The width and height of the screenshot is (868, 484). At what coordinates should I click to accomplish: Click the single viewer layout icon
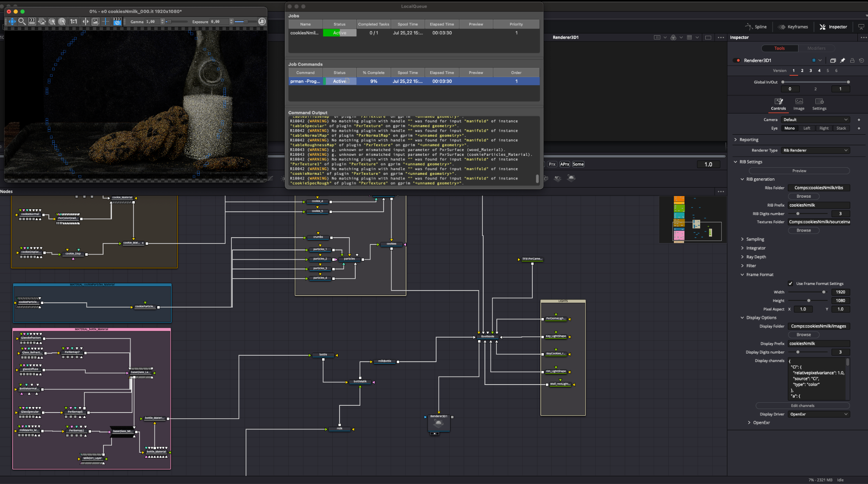708,38
